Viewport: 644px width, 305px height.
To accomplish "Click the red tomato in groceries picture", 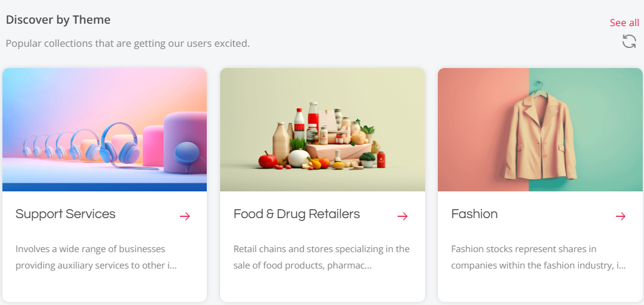I will pyautogui.click(x=267, y=160).
